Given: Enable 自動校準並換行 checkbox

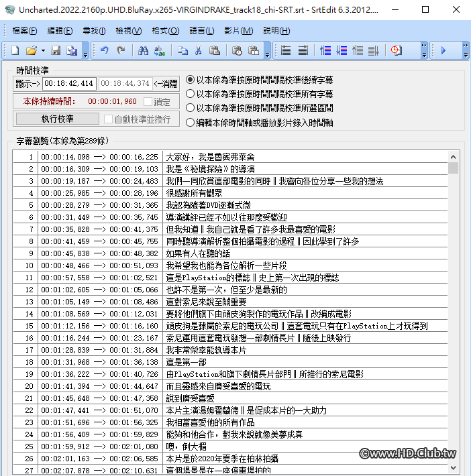Looking at the screenshot, I should click(x=108, y=119).
